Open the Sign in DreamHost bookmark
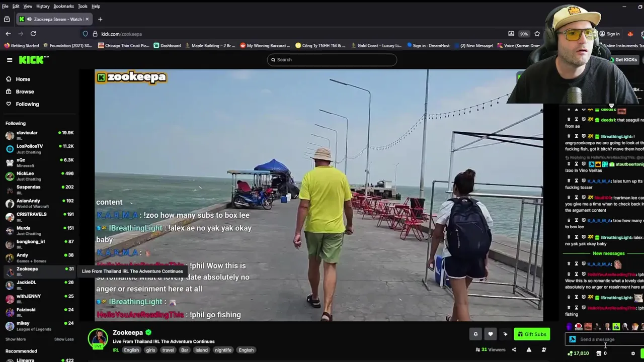 pos(428,45)
